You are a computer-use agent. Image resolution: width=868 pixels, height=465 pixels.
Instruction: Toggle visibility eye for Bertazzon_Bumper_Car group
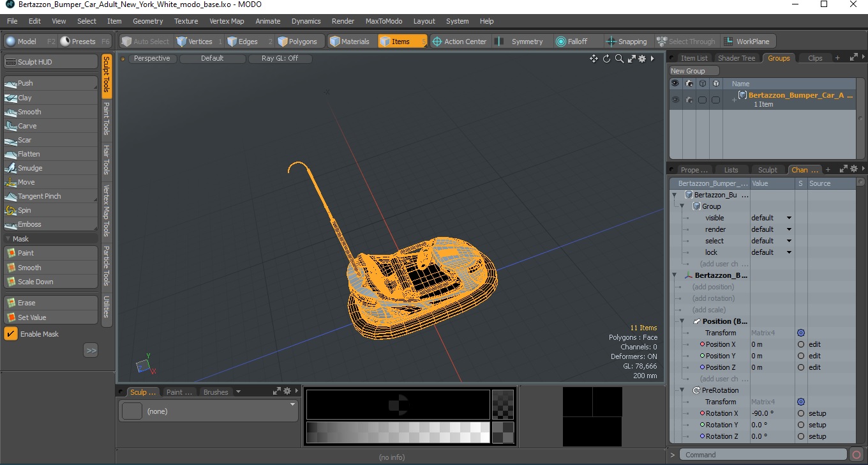(x=675, y=100)
